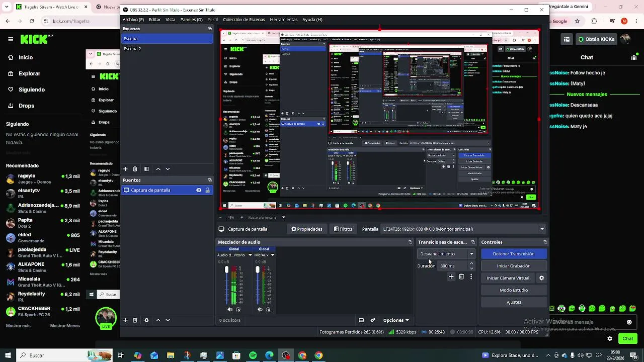Open the Editar menu
Viewport: 644px width, 362px height.
tap(154, 20)
